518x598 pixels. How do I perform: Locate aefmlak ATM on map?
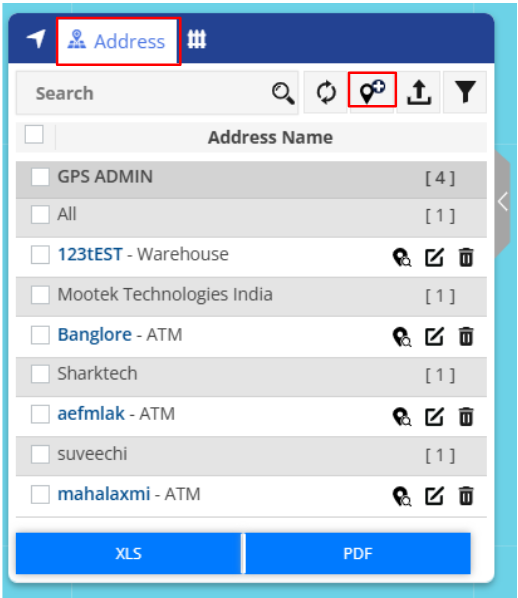click(x=402, y=417)
